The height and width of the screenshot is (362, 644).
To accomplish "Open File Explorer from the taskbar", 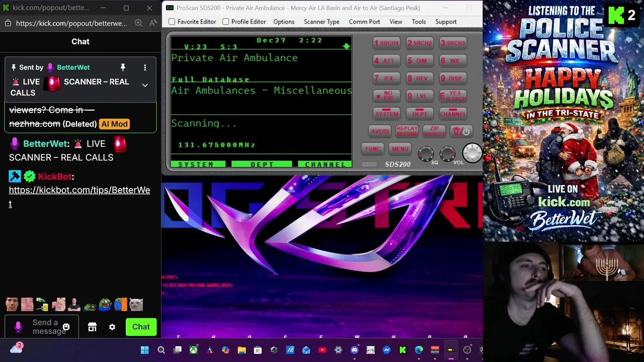I will coord(242,350).
